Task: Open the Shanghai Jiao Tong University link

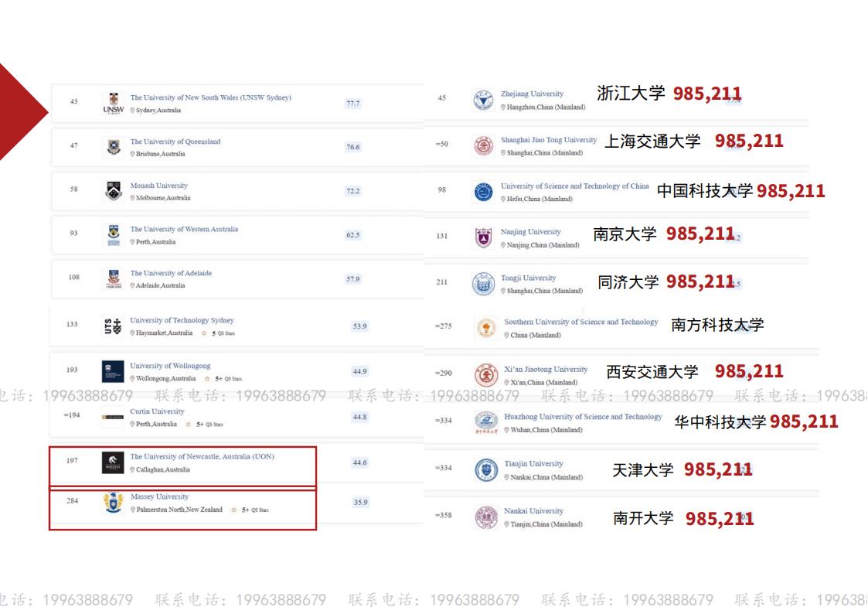Action: click(549, 140)
